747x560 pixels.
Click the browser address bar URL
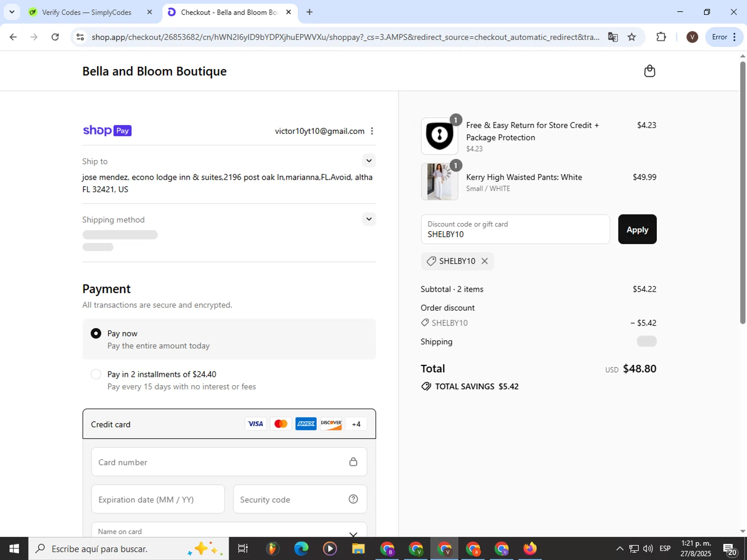click(x=346, y=37)
